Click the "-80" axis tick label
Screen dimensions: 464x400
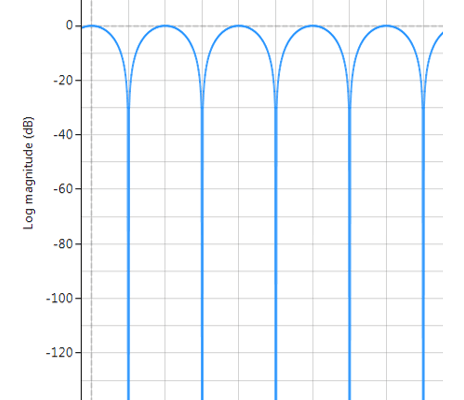(x=63, y=244)
